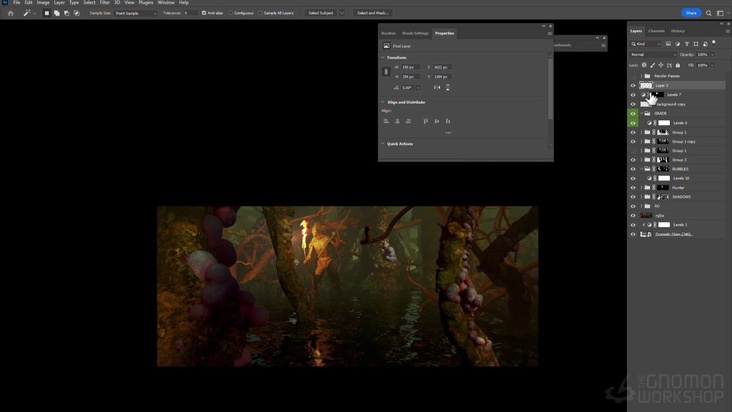
Task: Open the Sample Size dropdown
Action: tap(136, 13)
